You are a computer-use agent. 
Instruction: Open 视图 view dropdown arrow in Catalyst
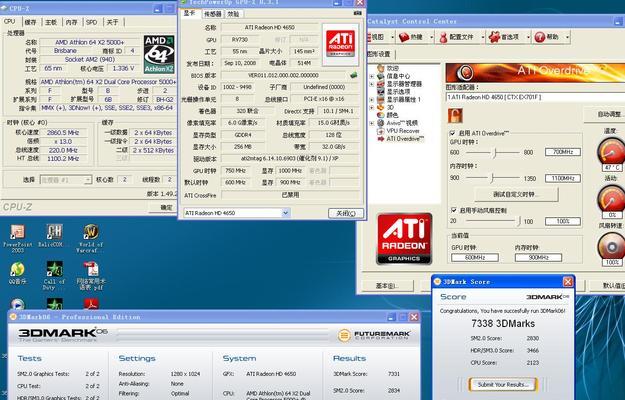(392, 37)
